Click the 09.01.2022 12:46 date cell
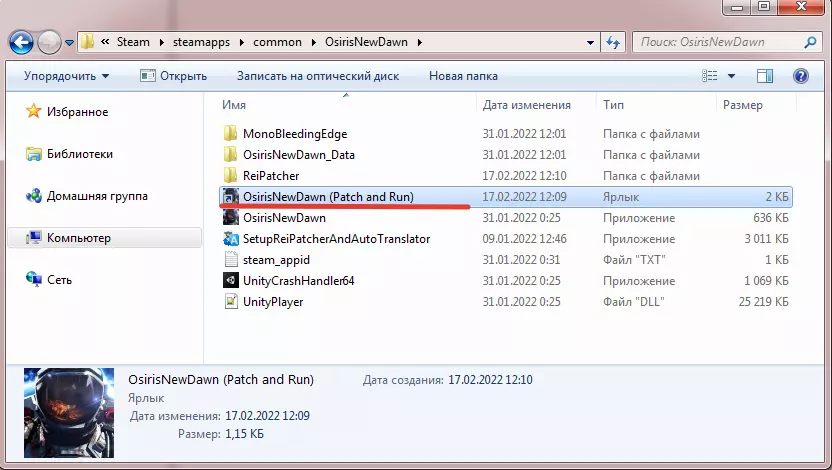The height and width of the screenshot is (470, 832). [x=524, y=239]
